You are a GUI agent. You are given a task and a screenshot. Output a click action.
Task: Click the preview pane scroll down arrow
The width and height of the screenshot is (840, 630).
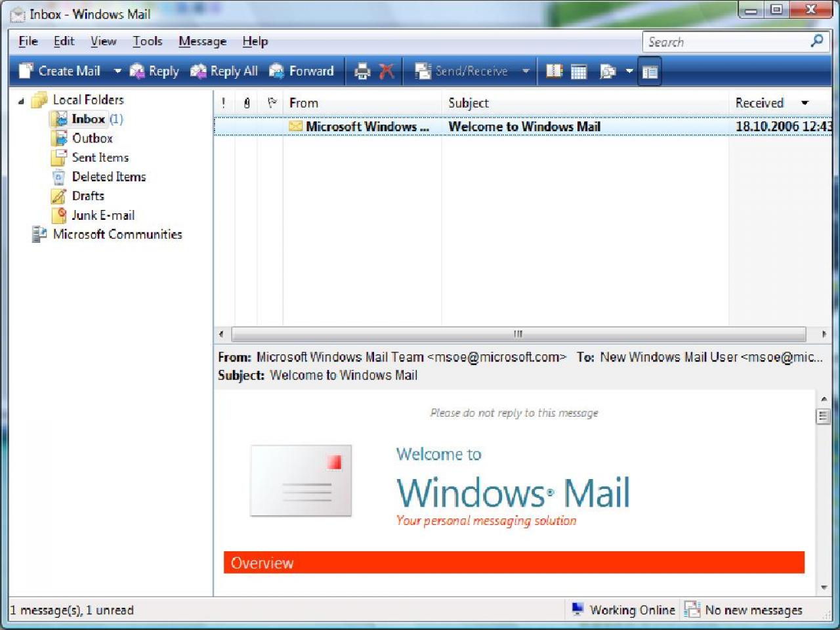click(824, 588)
